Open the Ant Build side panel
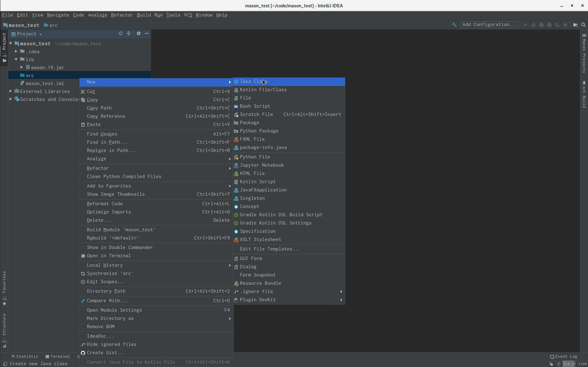Viewport: 588px width, 367px height. coord(584,94)
